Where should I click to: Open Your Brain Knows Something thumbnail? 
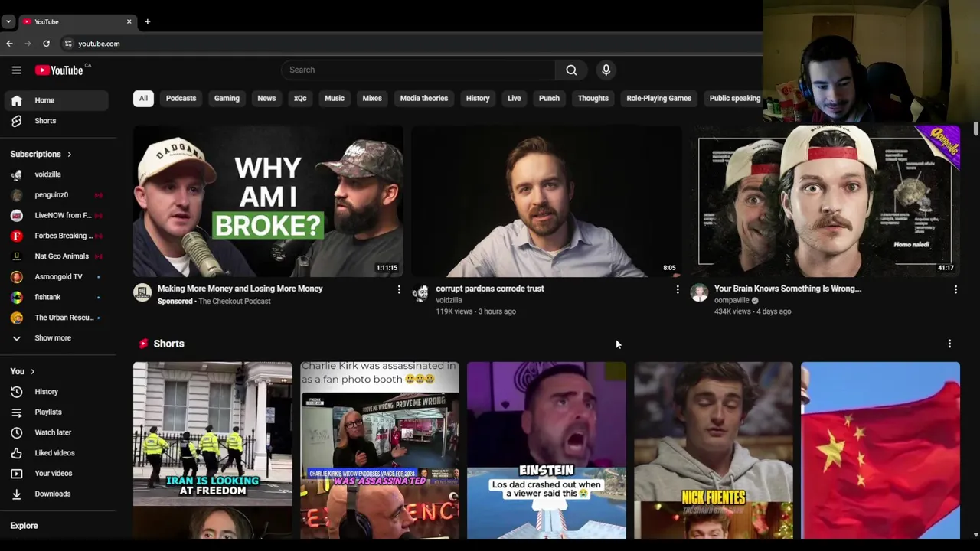click(x=825, y=201)
